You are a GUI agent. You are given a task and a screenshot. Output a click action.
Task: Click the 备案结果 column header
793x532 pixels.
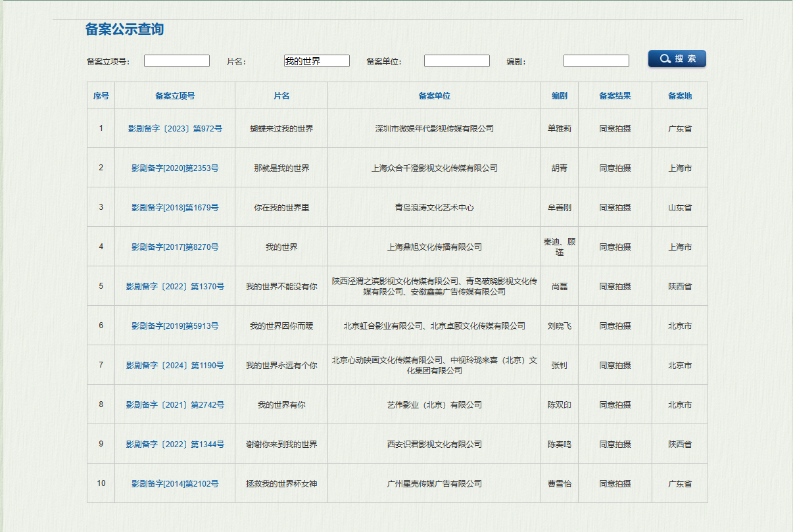(615, 95)
